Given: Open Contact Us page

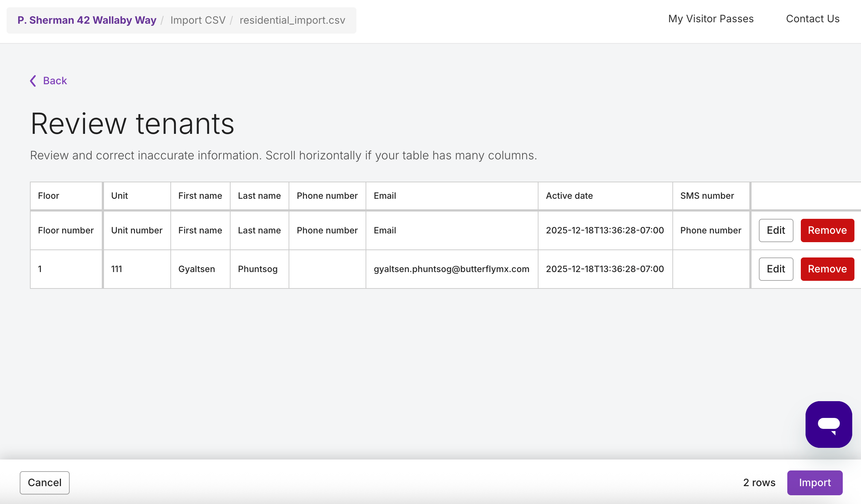Looking at the screenshot, I should 812,19.
